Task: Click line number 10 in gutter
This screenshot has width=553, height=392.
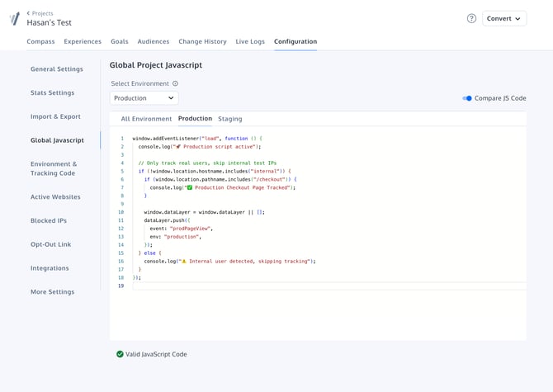Action: click(x=121, y=212)
